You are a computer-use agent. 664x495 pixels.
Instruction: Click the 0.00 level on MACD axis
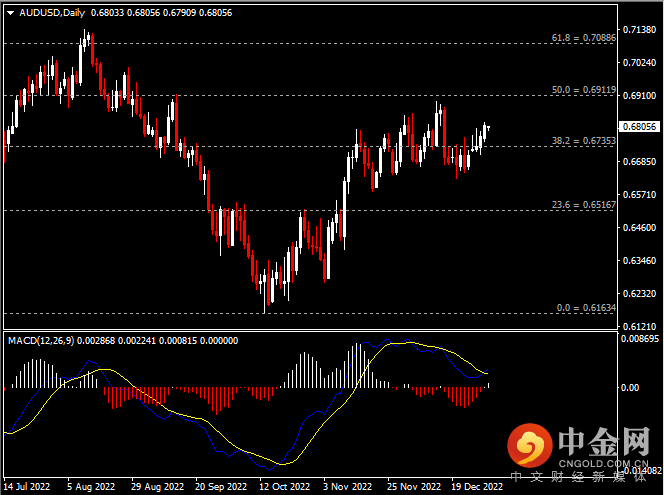coord(632,387)
